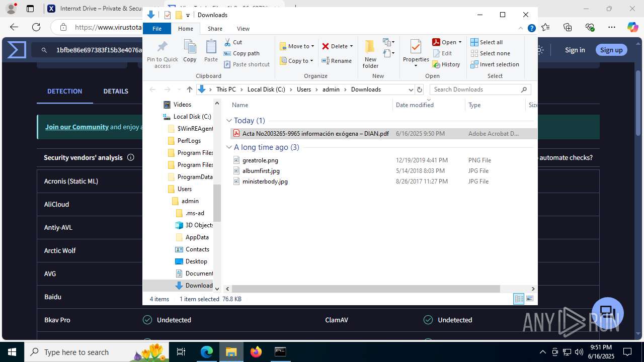Screen dimensions: 644x362
Task: Click Invert selection
Action: (x=495, y=64)
